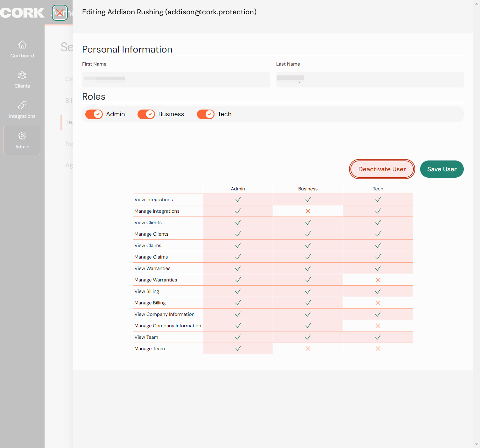Open Corkboard home icon in sidebar

tap(22, 45)
